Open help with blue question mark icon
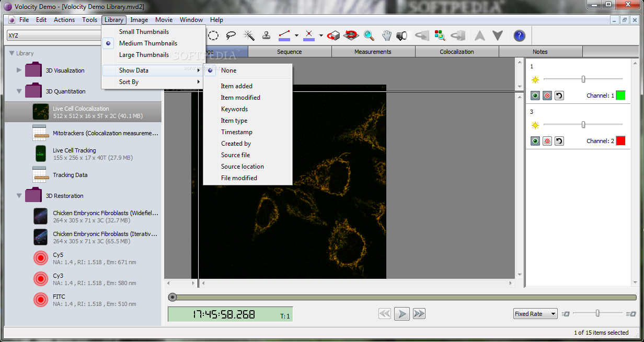644x342 pixels. [519, 36]
